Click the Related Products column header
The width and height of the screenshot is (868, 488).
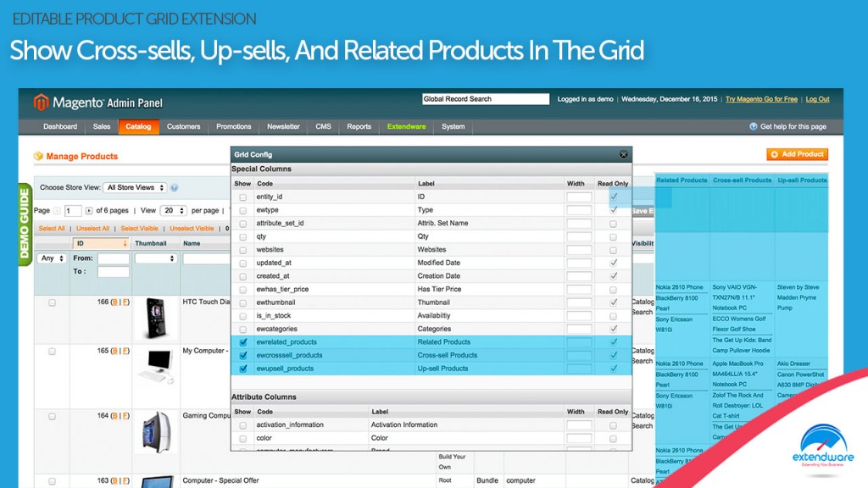682,180
